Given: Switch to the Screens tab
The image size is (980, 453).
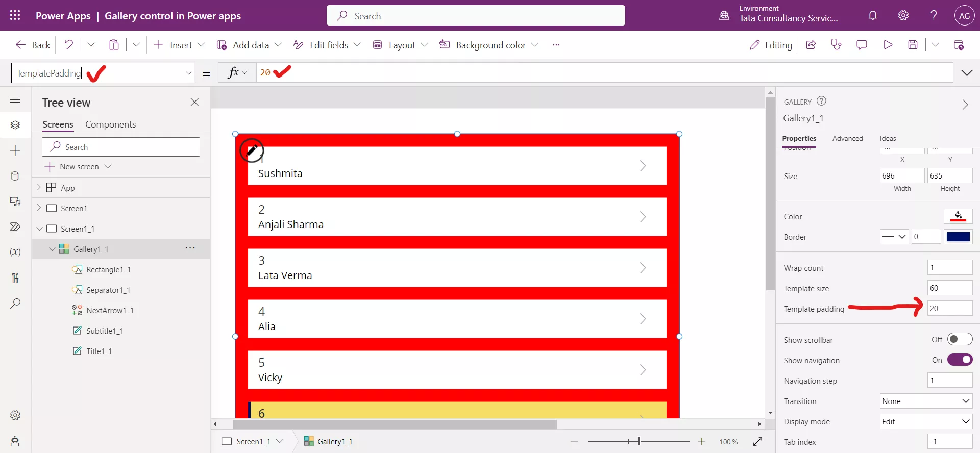Looking at the screenshot, I should [x=58, y=124].
